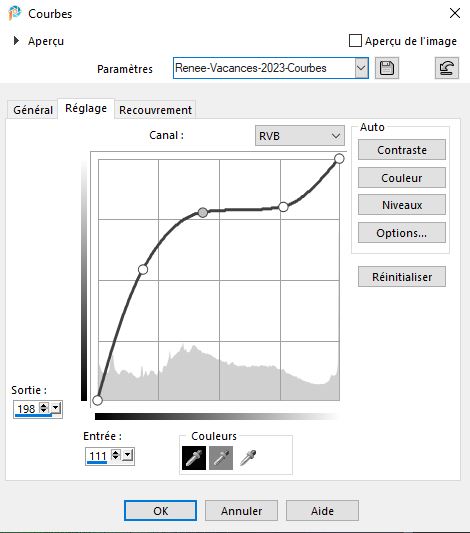Click the PaintShop Pro logo in title bar
Image resolution: width=470 pixels, height=533 pixels.
[x=15, y=13]
